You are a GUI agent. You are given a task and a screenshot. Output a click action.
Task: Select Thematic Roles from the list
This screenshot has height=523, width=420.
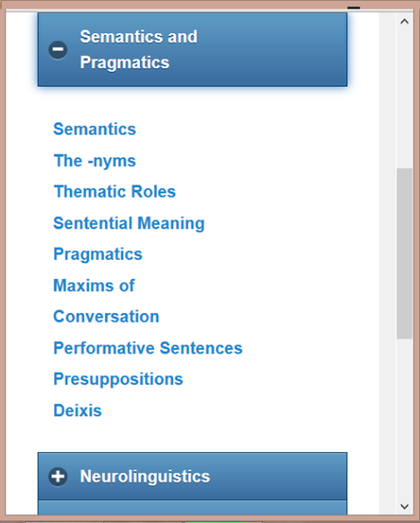[114, 191]
